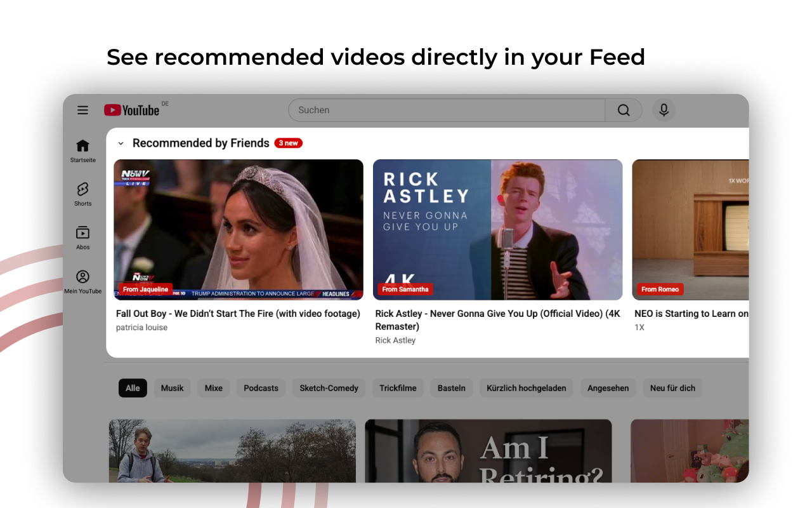The height and width of the screenshot is (508, 812).
Task: Visit the 1X channel link
Action: [639, 328]
